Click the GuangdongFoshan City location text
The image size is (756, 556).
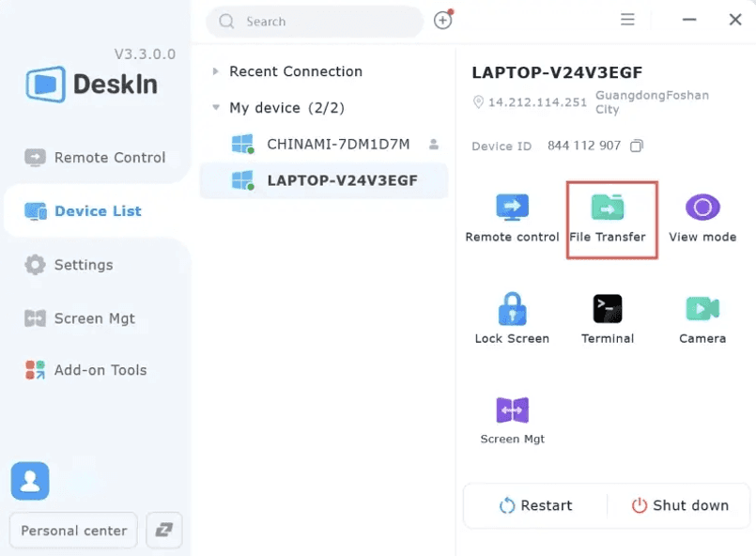pyautogui.click(x=652, y=101)
